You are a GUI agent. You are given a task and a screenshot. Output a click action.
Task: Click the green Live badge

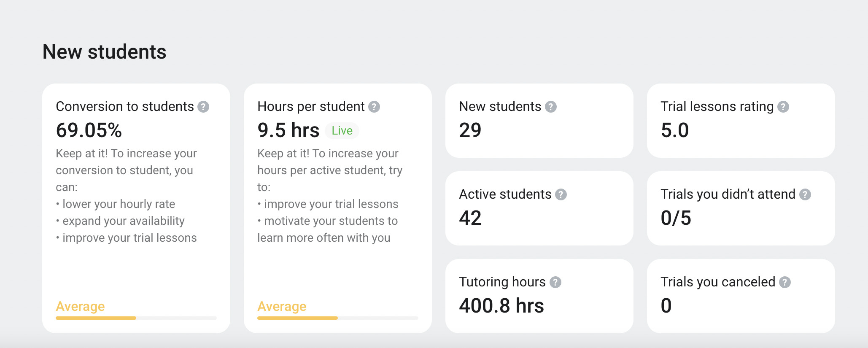pyautogui.click(x=342, y=131)
